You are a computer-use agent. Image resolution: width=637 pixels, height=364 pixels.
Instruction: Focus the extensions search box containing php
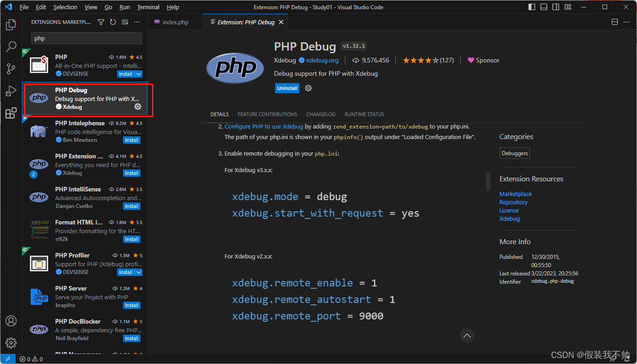click(x=86, y=39)
